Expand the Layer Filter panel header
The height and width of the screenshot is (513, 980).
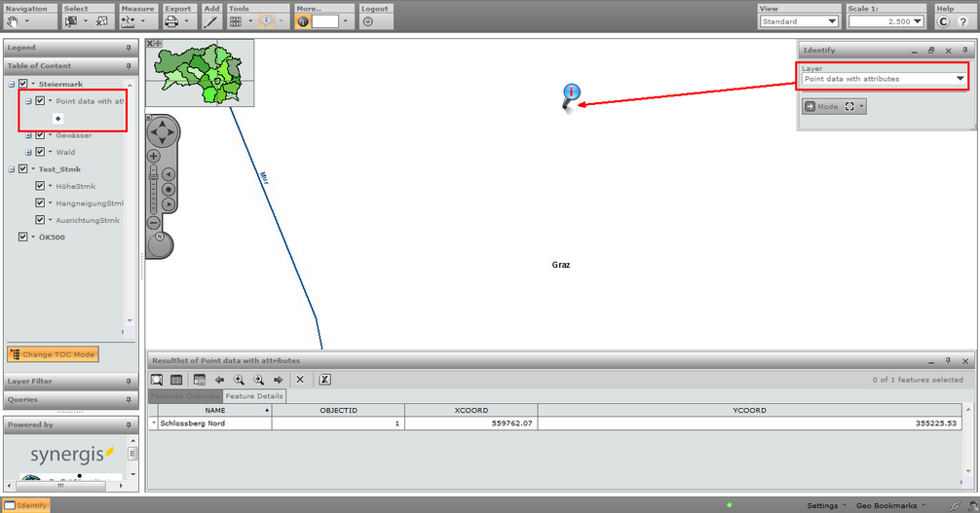click(x=70, y=382)
